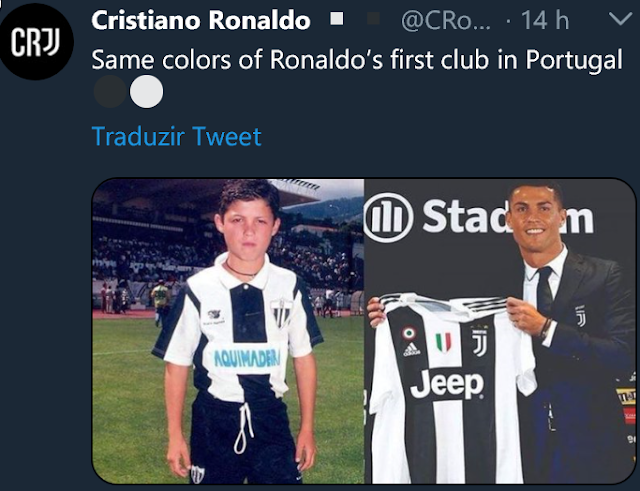This screenshot has width=640, height=491.
Task: Open the Juventus jersey photo on the right
Action: 500,331
